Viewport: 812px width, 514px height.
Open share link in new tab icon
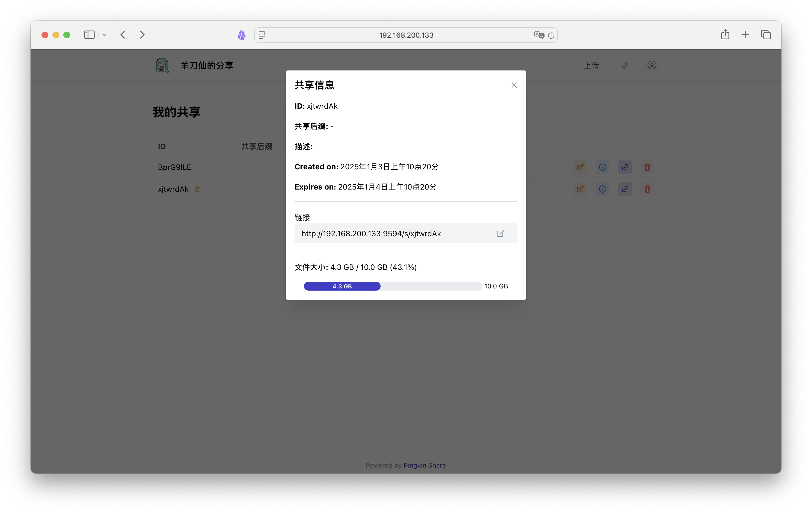click(x=501, y=233)
